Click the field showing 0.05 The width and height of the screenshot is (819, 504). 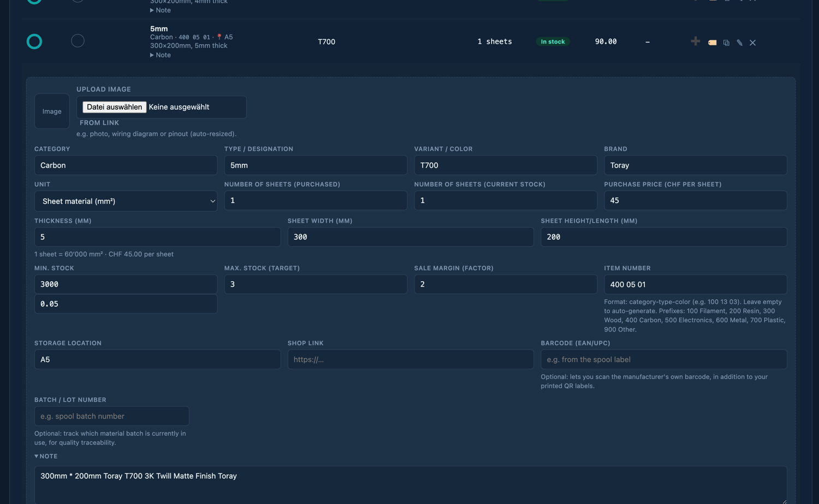(126, 304)
